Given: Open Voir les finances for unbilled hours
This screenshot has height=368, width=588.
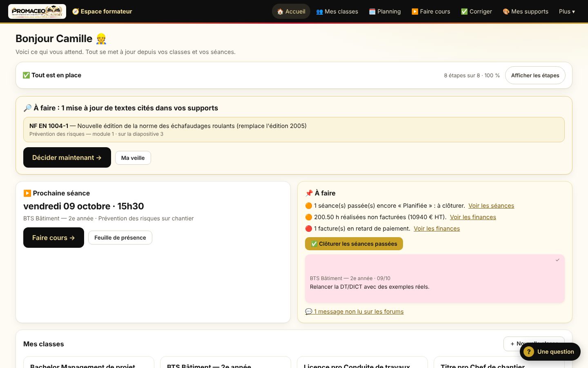Looking at the screenshot, I should (473, 217).
